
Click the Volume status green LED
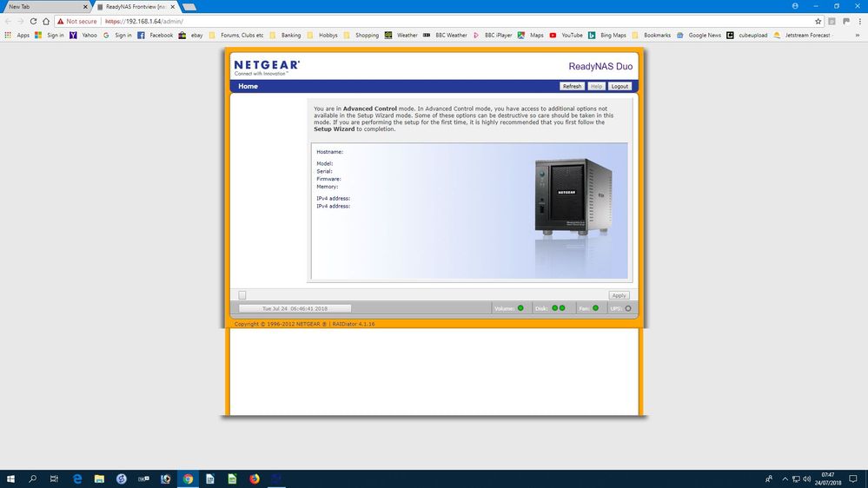point(520,308)
